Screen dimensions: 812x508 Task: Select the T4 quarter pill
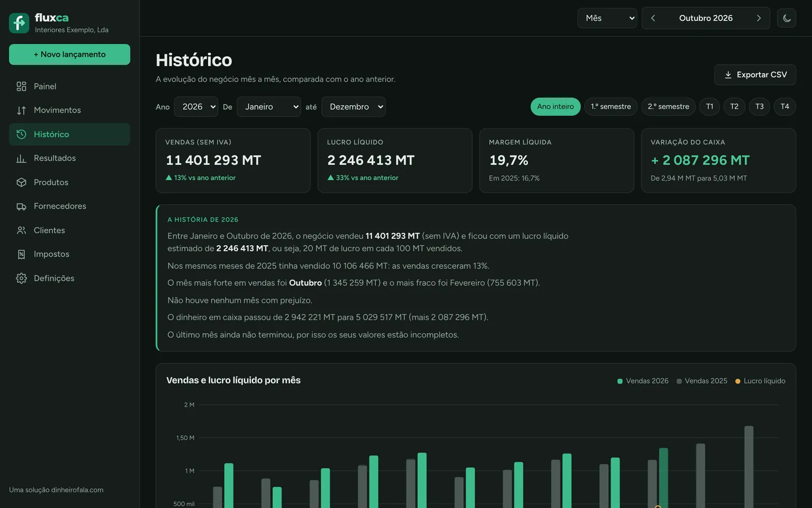[785, 107]
